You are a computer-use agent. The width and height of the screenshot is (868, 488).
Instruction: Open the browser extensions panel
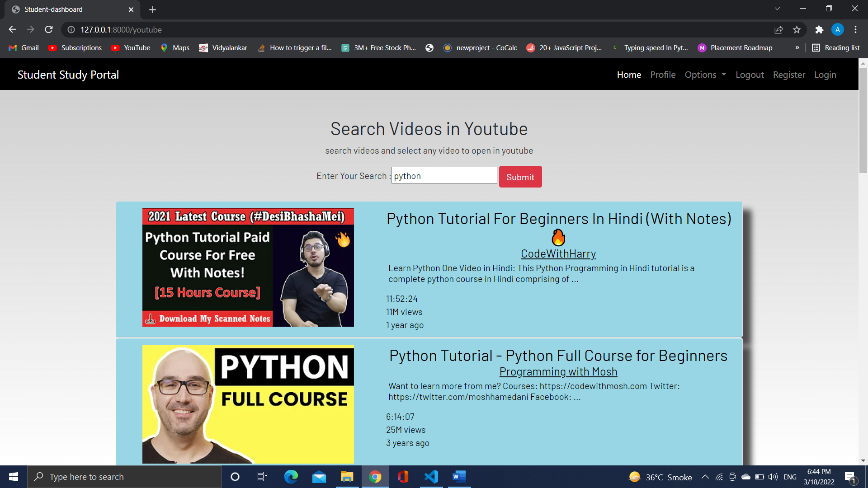[x=819, y=29]
